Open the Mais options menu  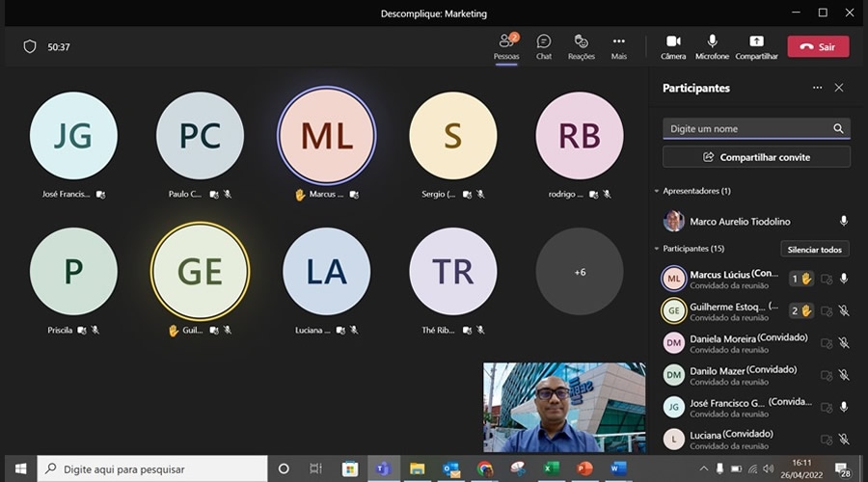[618, 45]
